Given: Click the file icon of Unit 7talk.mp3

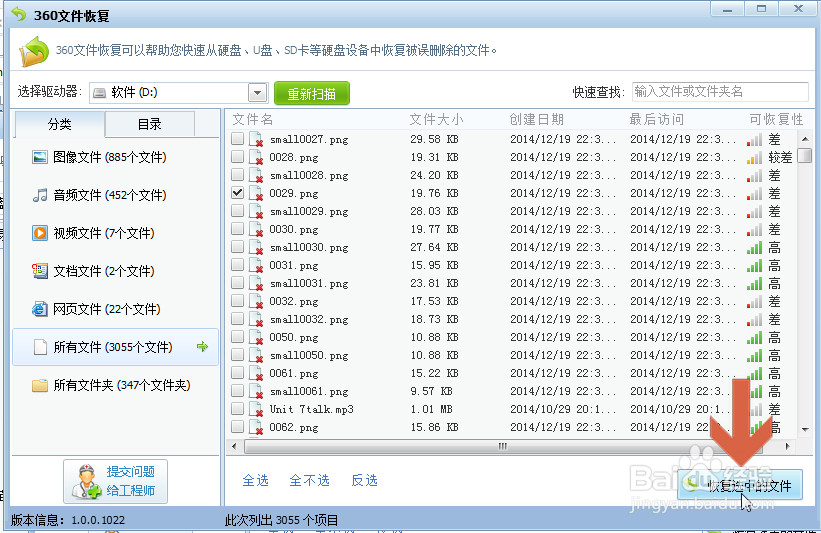Looking at the screenshot, I should click(256, 409).
